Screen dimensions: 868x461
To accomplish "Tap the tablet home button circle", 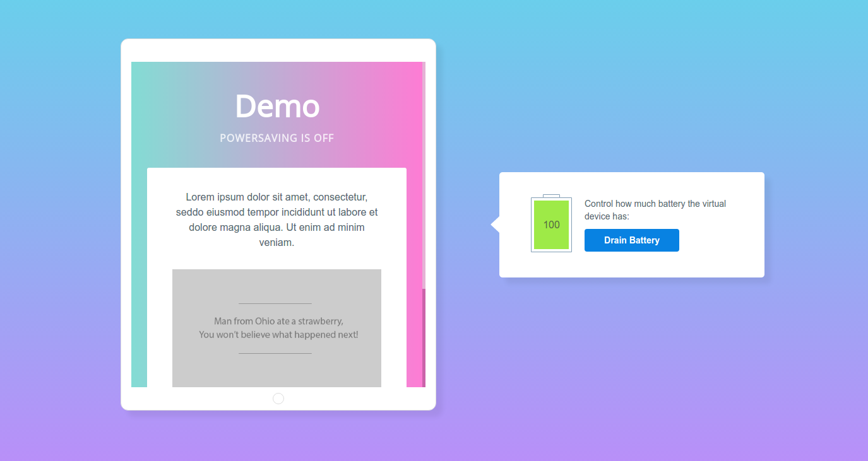I will point(278,399).
